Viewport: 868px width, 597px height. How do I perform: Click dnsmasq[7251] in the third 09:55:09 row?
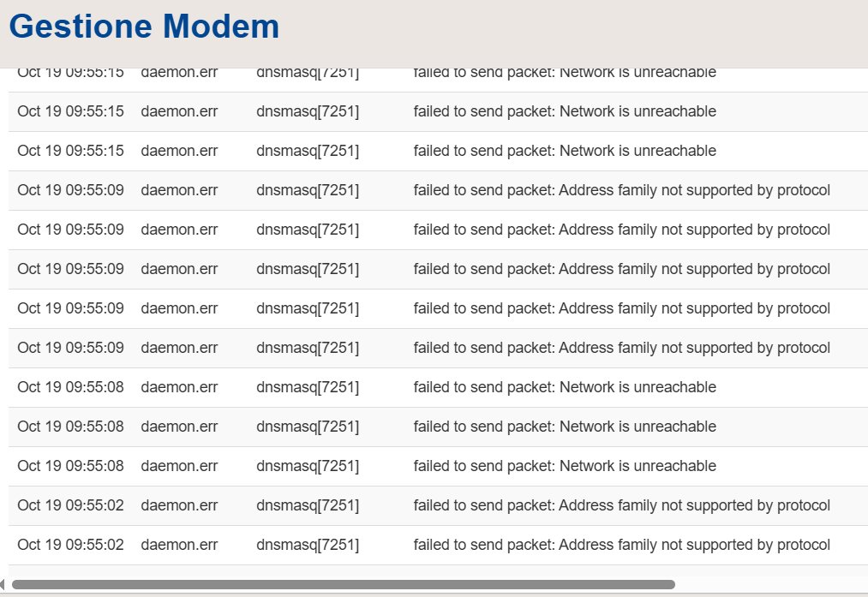(x=308, y=269)
